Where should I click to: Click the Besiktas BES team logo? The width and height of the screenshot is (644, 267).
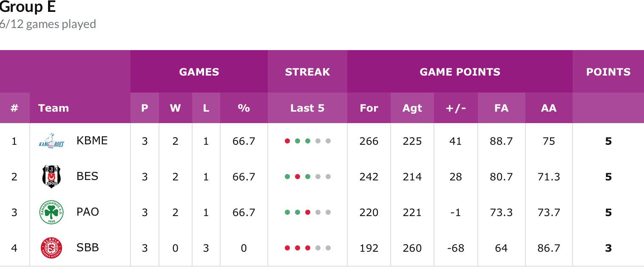pyautogui.click(x=51, y=177)
